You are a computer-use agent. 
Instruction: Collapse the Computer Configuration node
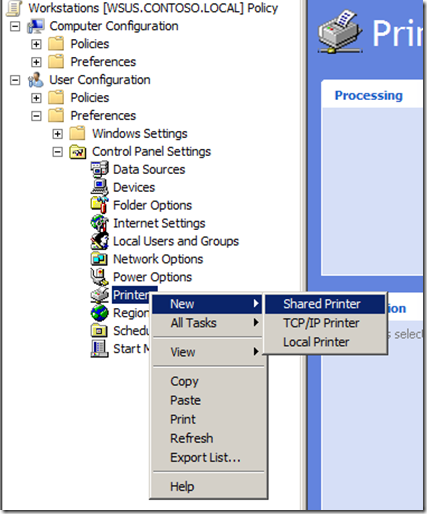point(15,26)
